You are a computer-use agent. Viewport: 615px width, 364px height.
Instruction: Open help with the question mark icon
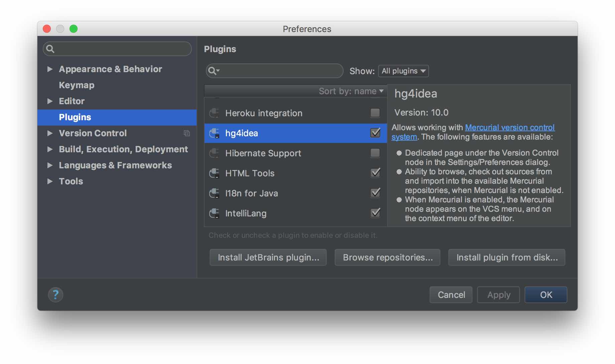[55, 295]
